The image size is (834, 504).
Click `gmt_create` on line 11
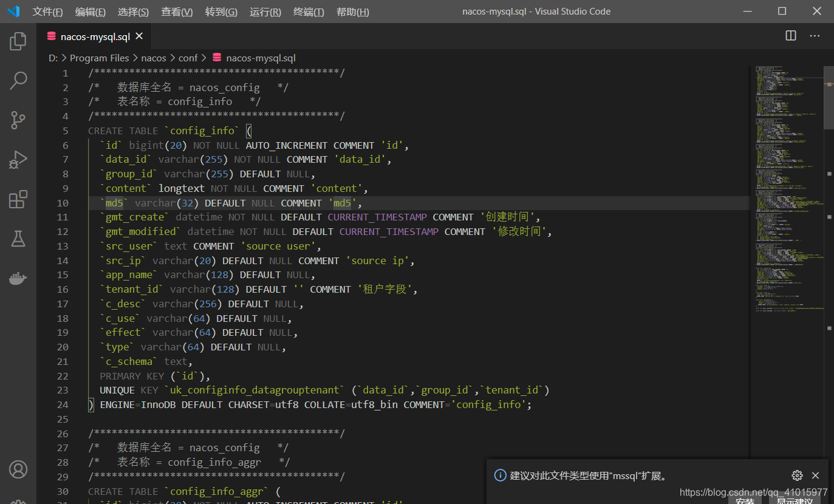(x=135, y=217)
